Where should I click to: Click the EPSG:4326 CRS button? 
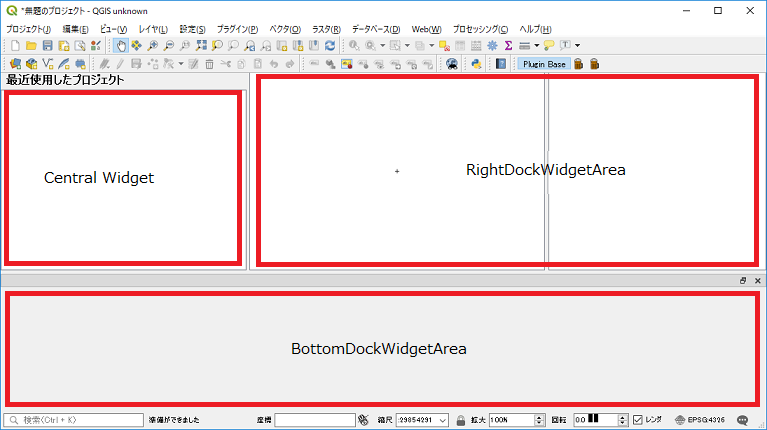(x=700, y=420)
